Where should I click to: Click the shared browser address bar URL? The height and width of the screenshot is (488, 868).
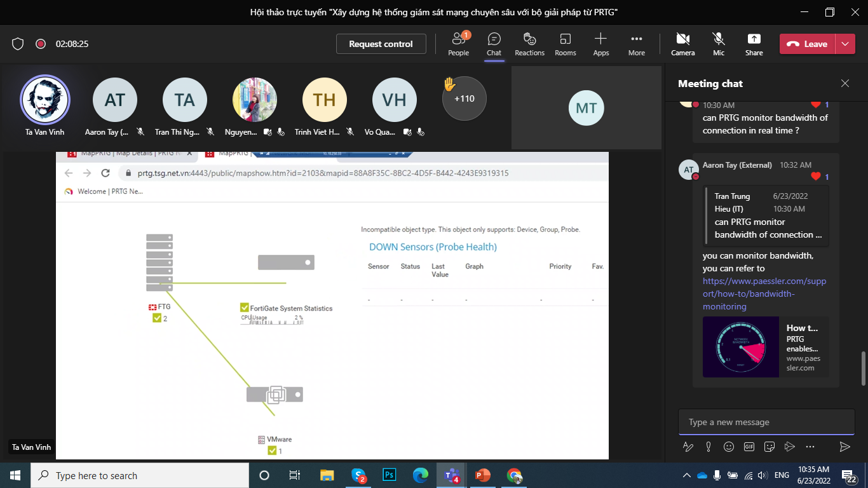click(323, 173)
